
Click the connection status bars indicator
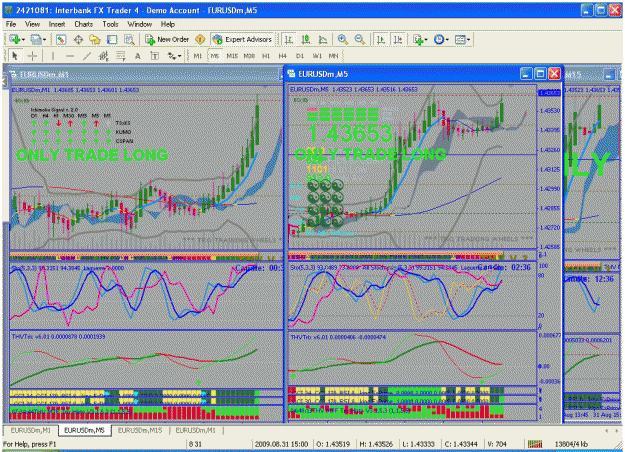click(535, 444)
